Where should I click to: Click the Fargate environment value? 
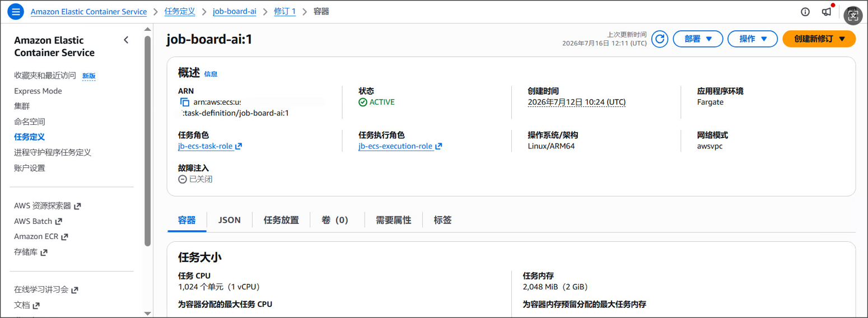tap(710, 102)
